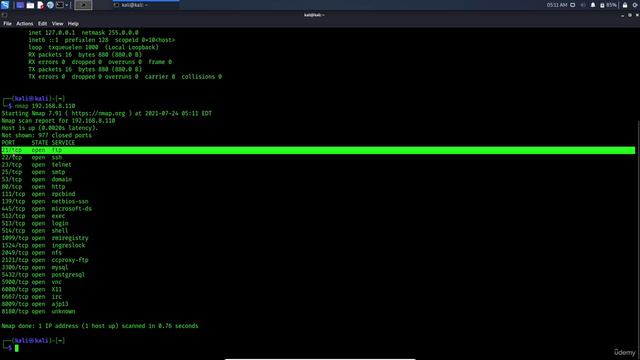
Task: Click the 6667/tcp open irc line
Action: (x=32, y=297)
